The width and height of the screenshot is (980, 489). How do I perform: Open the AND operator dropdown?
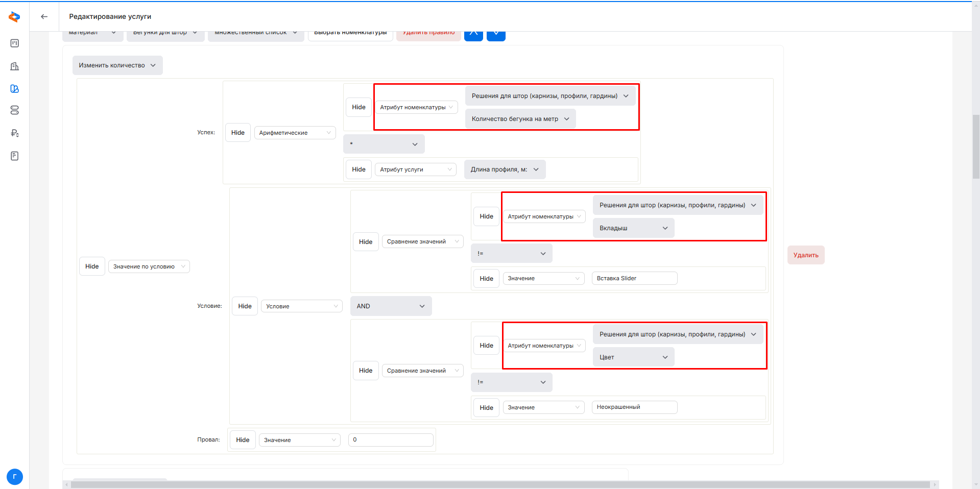click(391, 306)
